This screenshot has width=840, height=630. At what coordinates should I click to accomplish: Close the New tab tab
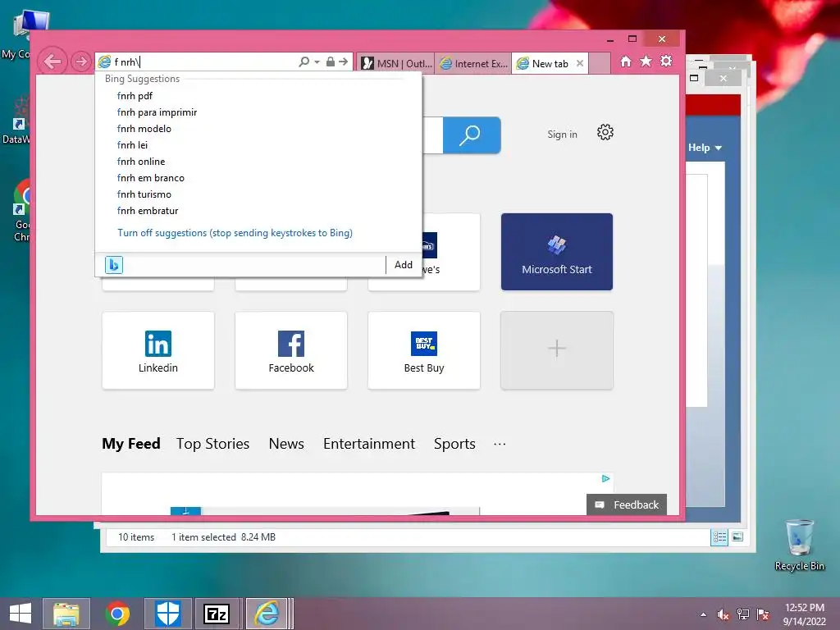point(580,63)
